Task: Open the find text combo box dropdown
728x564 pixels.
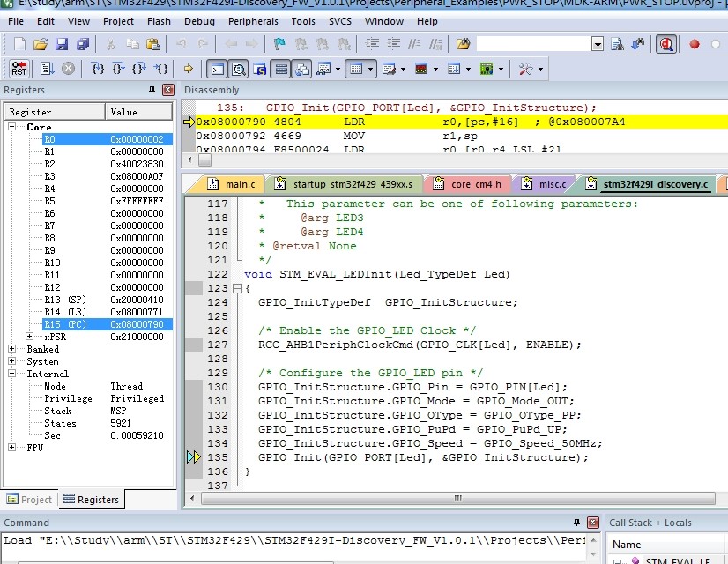Action: point(598,45)
